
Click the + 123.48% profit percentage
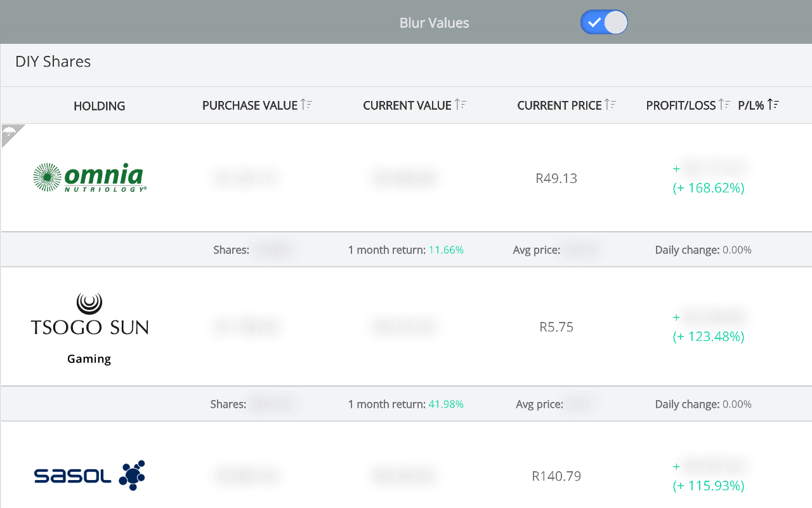[709, 337]
